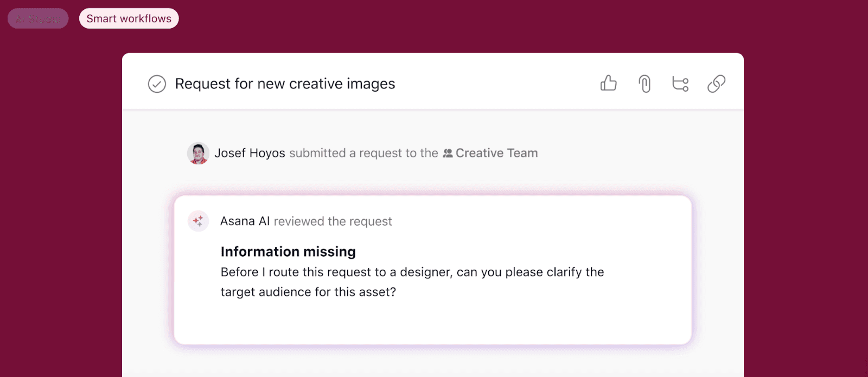Mark the request task as complete
The width and height of the screenshot is (868, 377).
coord(157,84)
